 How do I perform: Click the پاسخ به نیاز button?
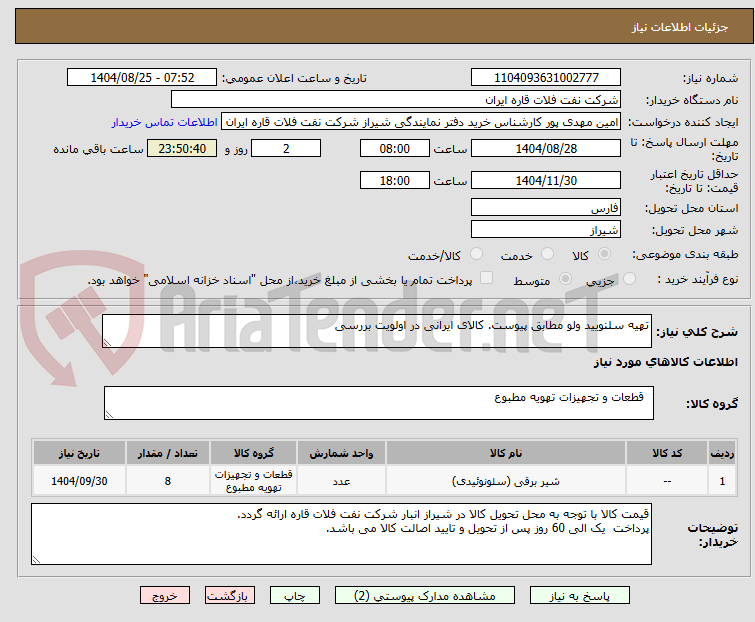(x=579, y=596)
